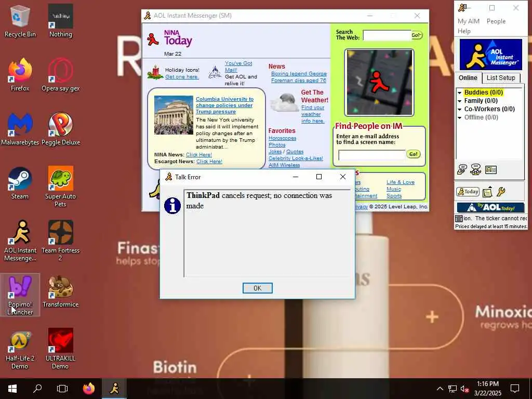Click the info icon in Talk Error dialog

(x=172, y=206)
